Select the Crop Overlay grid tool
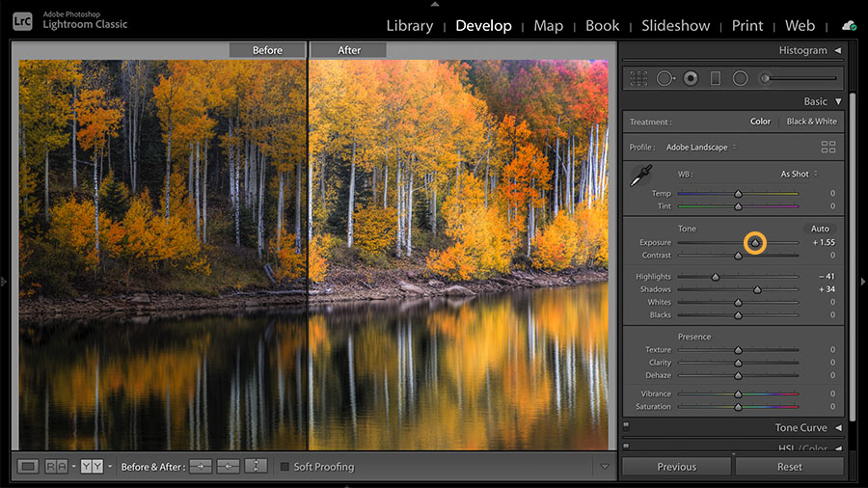Image resolution: width=868 pixels, height=488 pixels. [638, 78]
